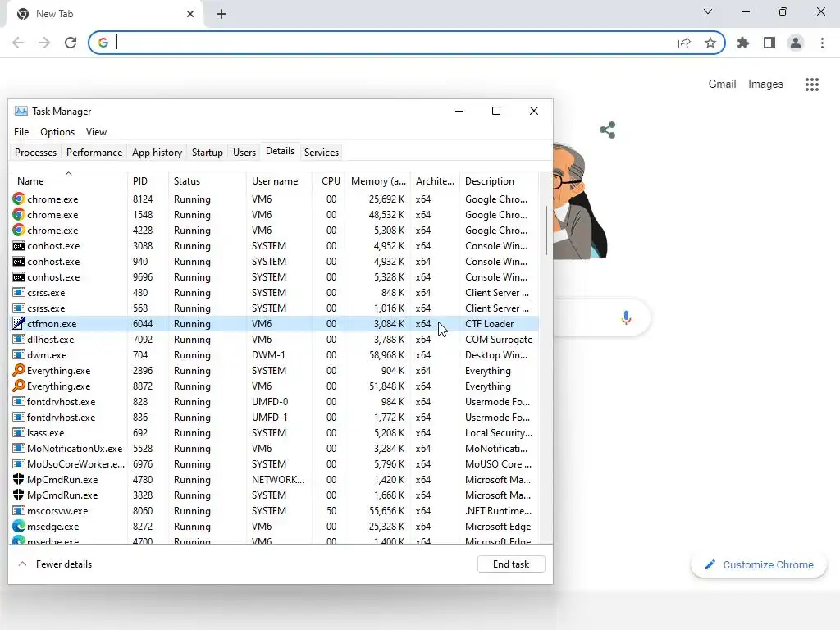Image resolution: width=840 pixels, height=630 pixels.
Task: Close the New Tab tab
Action: tap(190, 14)
